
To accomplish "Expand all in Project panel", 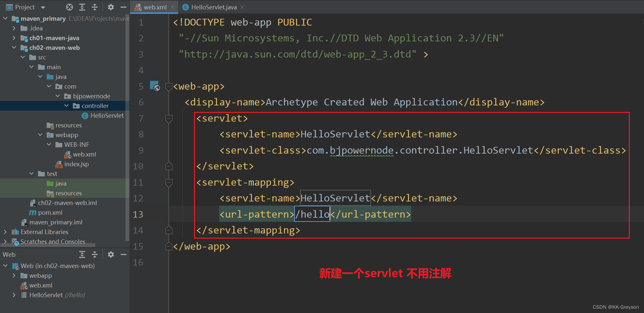I will [x=82, y=7].
